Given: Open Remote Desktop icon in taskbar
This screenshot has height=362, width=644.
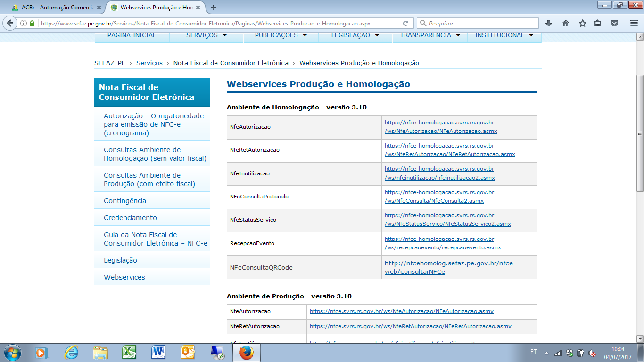Looking at the screenshot, I should 217,353.
